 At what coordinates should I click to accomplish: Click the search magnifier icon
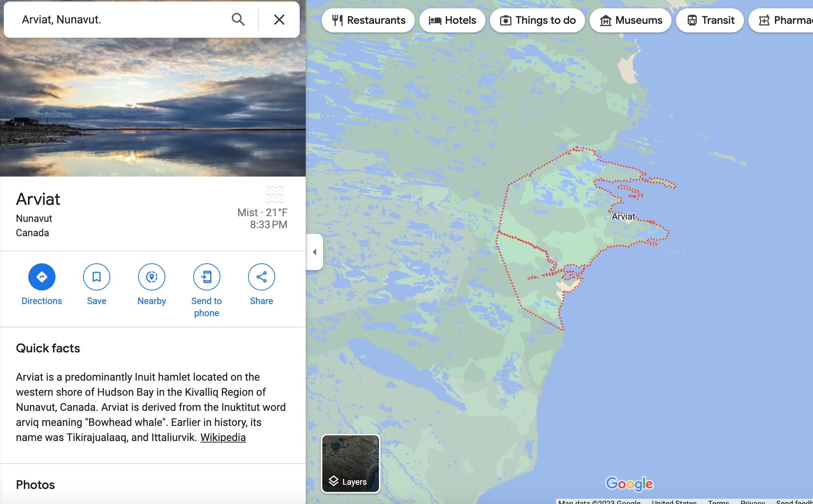238,20
